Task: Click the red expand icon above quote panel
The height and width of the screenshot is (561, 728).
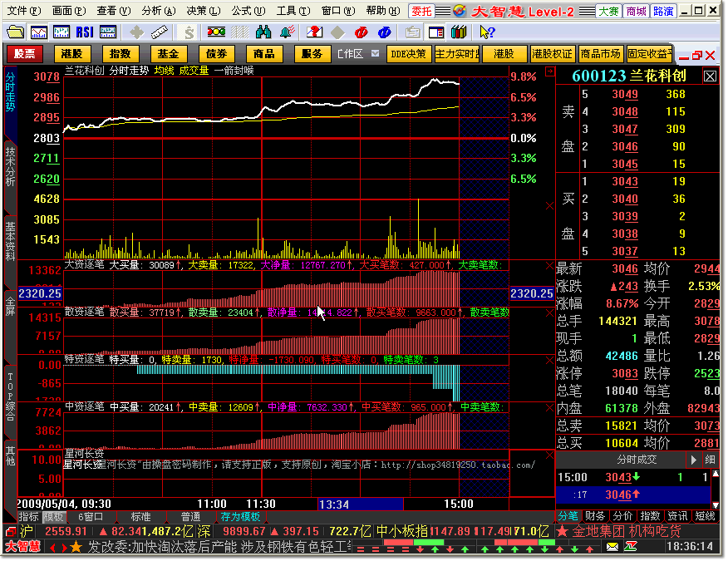Action: pos(549,71)
